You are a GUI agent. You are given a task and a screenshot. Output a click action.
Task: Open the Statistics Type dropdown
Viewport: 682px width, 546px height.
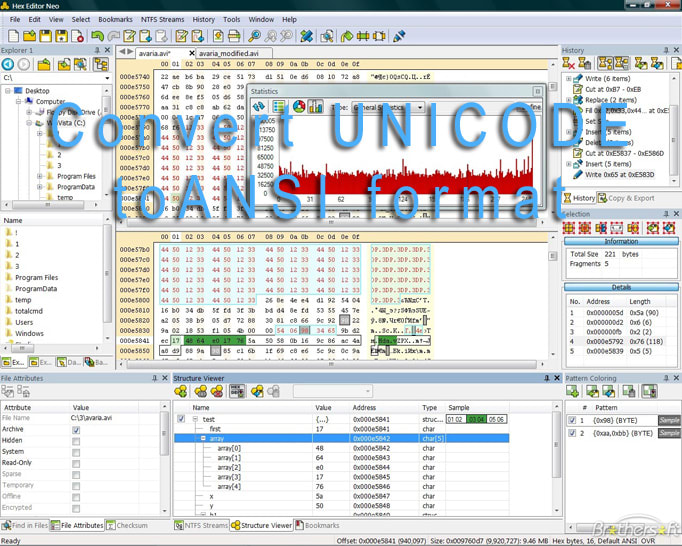420,107
